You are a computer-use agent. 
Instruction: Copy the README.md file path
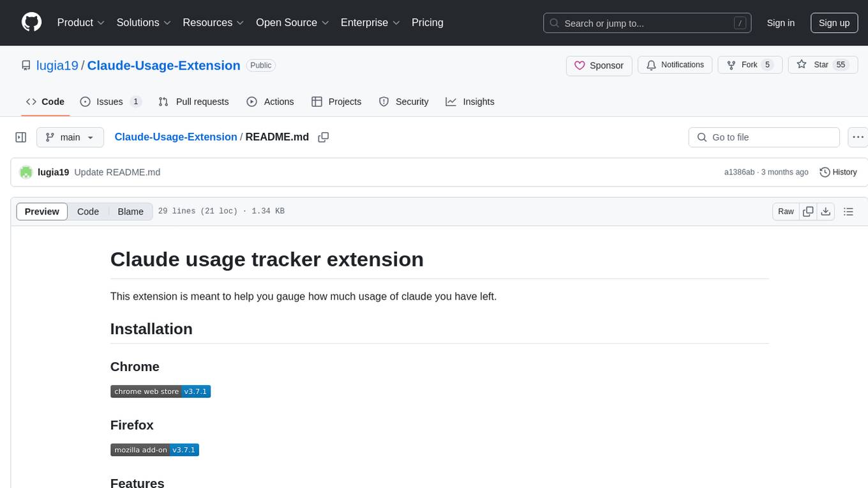pyautogui.click(x=324, y=137)
